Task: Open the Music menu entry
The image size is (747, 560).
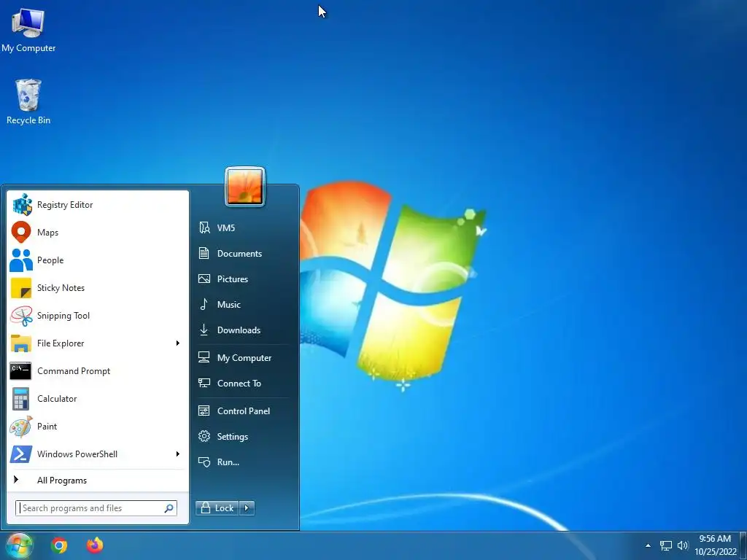Action: pos(245,304)
